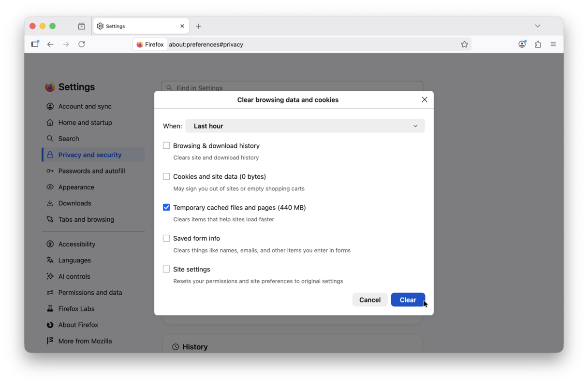Click the Clear button
The width and height of the screenshot is (588, 385).
pos(408,299)
